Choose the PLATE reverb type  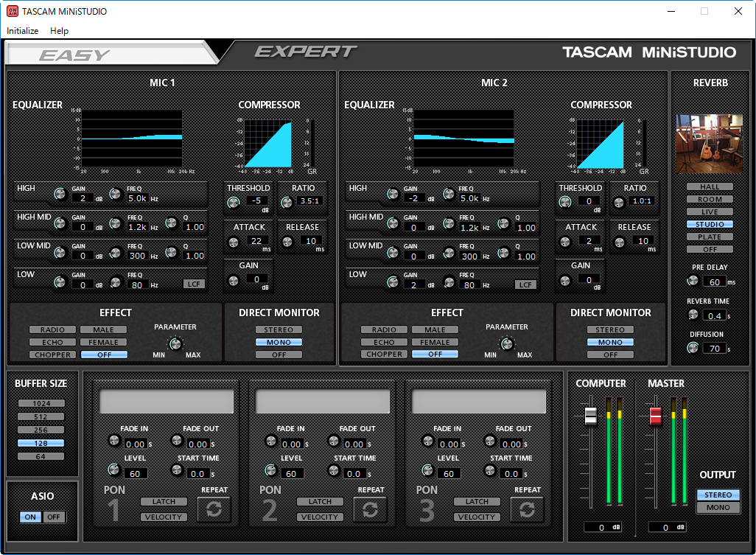[710, 237]
